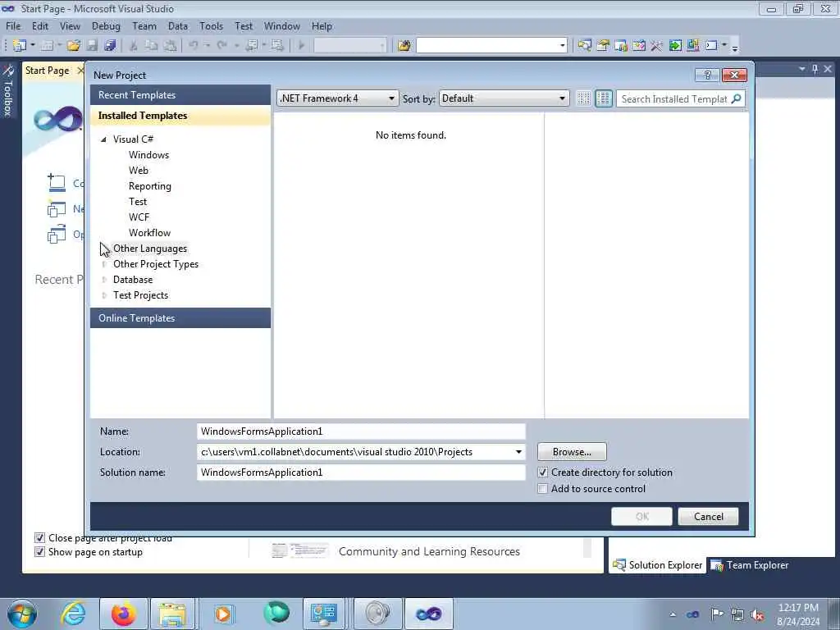Click the Search Installed Templates field
Viewport: 840px width, 630px height.
[674, 98]
